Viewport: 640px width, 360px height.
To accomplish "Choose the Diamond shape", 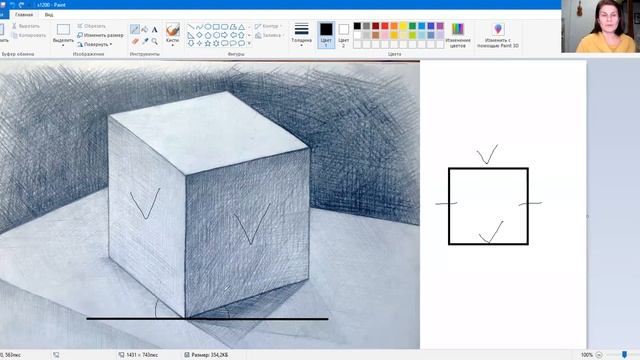I will tap(199, 35).
